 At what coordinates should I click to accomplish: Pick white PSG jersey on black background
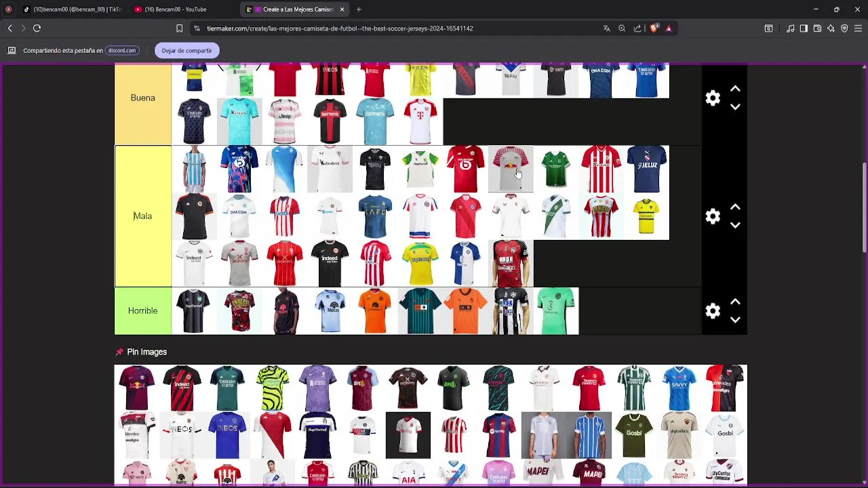pyautogui.click(x=408, y=435)
